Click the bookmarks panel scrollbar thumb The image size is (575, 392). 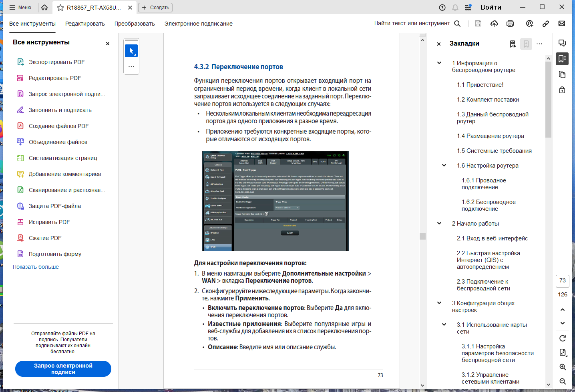click(549, 99)
